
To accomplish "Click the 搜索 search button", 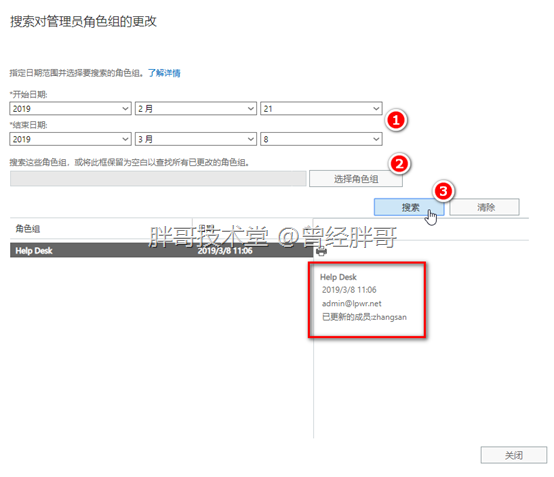I will coord(409,207).
